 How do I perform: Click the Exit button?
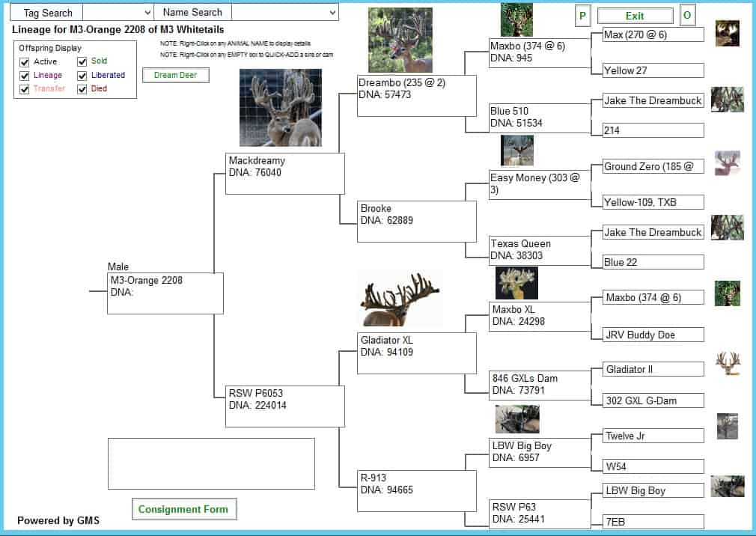635,16
